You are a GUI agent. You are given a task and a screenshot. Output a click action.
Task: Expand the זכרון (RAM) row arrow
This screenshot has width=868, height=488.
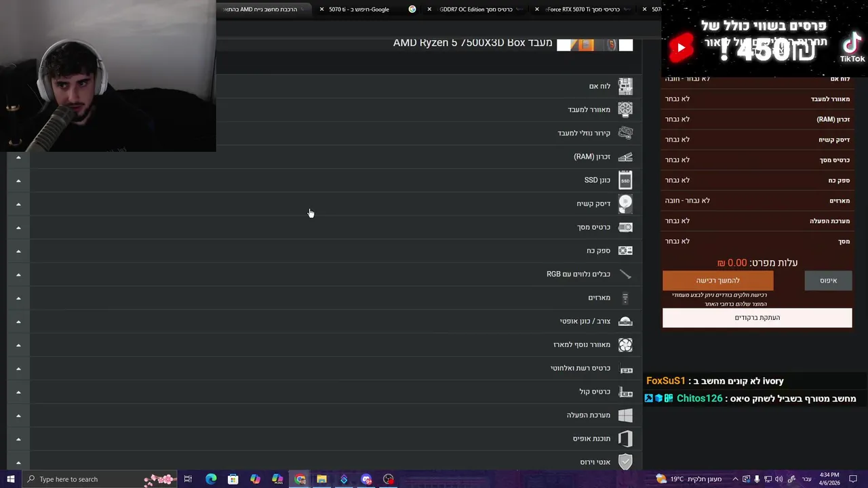(18, 157)
